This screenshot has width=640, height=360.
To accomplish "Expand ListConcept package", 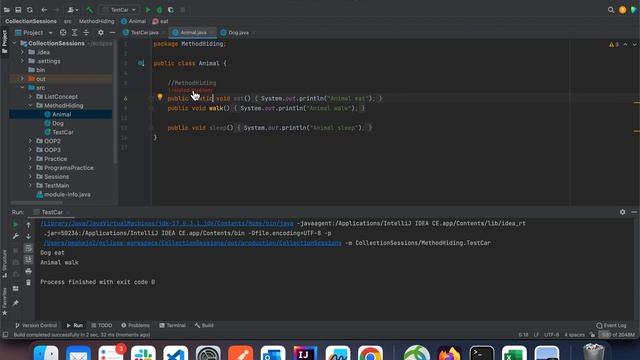I will [x=31, y=97].
